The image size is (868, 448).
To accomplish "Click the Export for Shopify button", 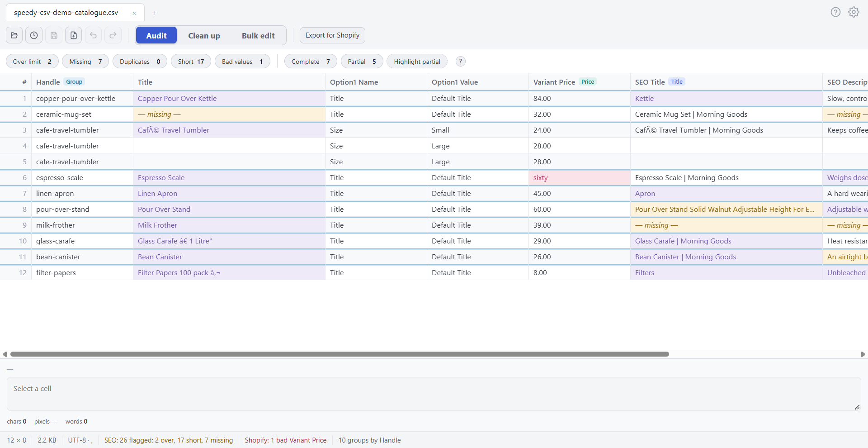I will pyautogui.click(x=332, y=35).
